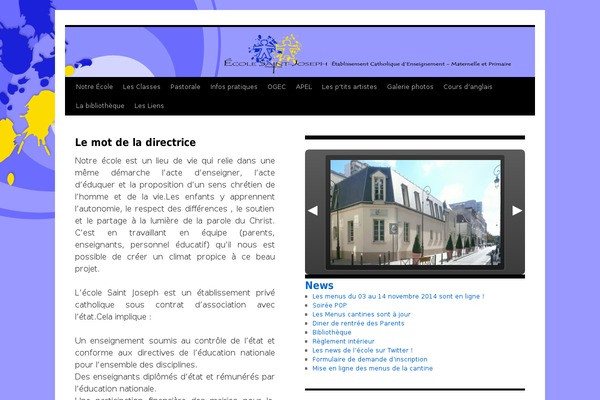Open Mise en ligne des menus link
The height and width of the screenshot is (400, 600).
(372, 368)
